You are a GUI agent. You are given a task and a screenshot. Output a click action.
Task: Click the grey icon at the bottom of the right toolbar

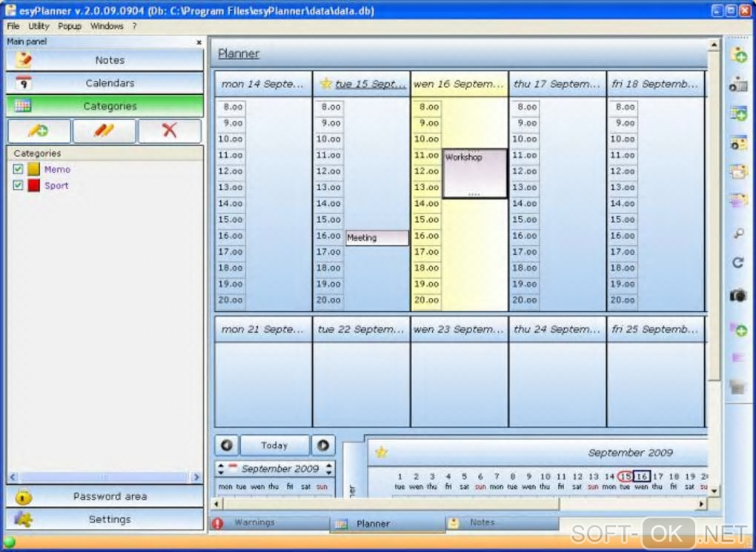click(738, 387)
